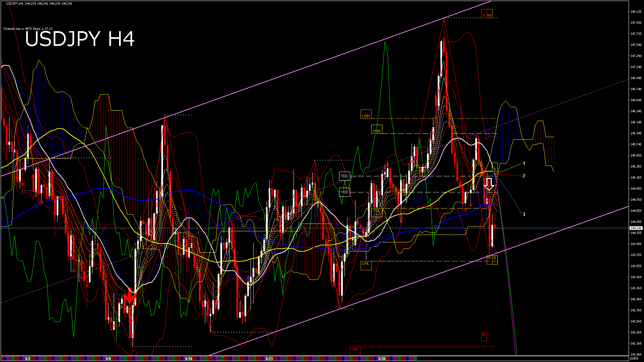Click the 6/16 date marker on timeline
This screenshot has width=644, height=362.
click(x=189, y=359)
